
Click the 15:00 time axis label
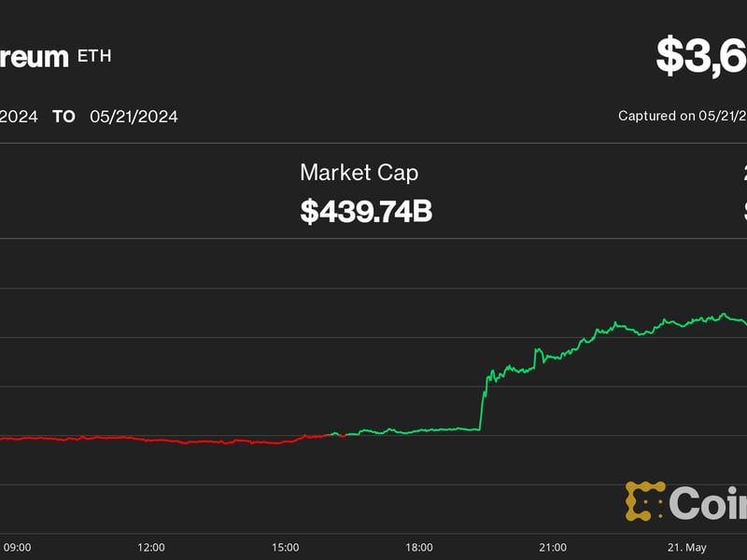point(285,547)
